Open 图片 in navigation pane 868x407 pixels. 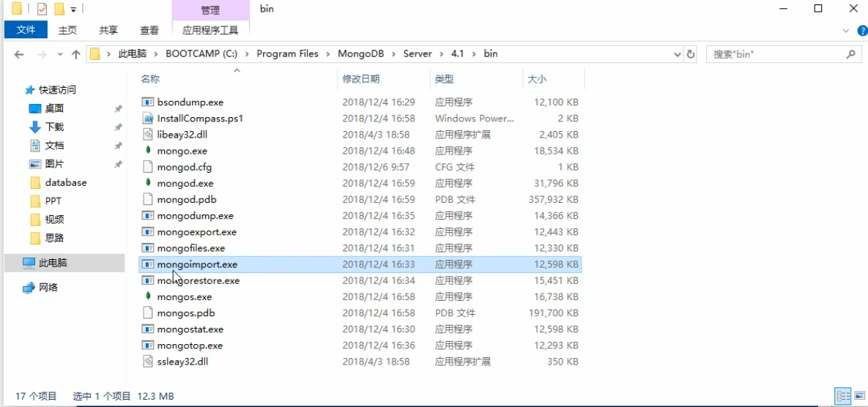54,164
